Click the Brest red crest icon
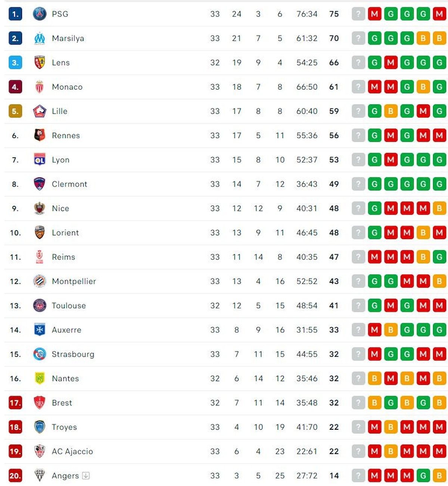Image resolution: width=448 pixels, height=486 pixels. pos(40,403)
